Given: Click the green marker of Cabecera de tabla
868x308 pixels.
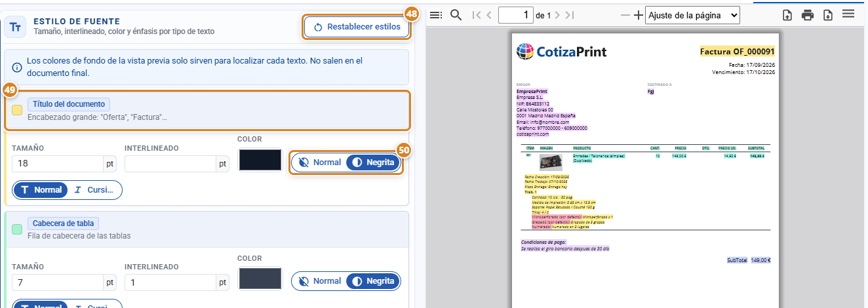Looking at the screenshot, I should (17, 229).
